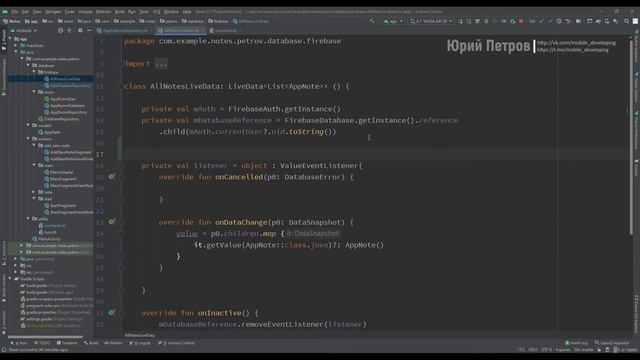Viewport: 640px width, 360px height.
Task: Collapse the room package
Action: tap(34, 92)
